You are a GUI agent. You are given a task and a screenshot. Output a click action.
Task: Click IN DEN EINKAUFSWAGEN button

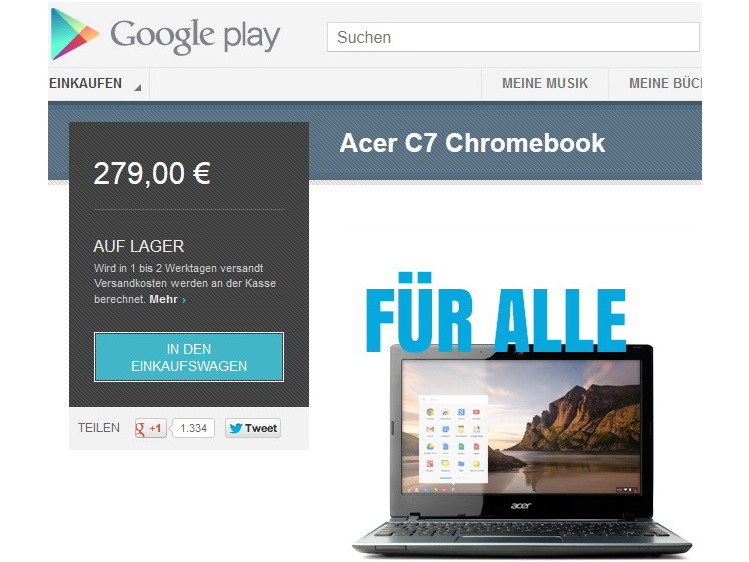click(x=189, y=357)
